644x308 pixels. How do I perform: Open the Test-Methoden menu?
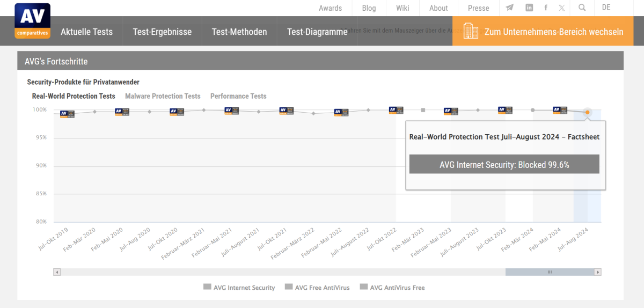click(239, 32)
